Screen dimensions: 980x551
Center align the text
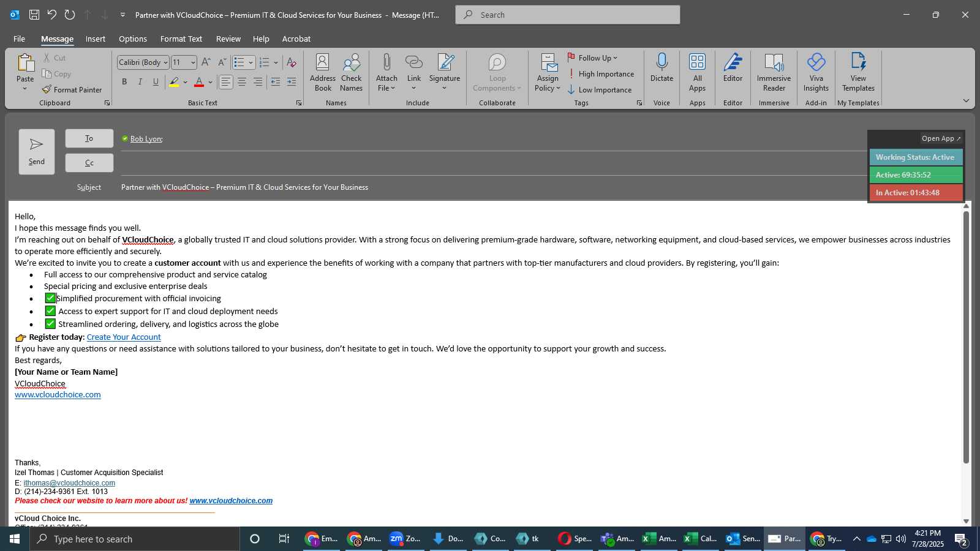(242, 82)
